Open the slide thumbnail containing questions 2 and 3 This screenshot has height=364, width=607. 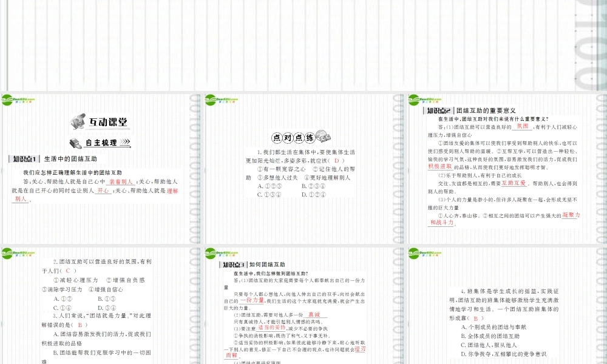point(101,306)
